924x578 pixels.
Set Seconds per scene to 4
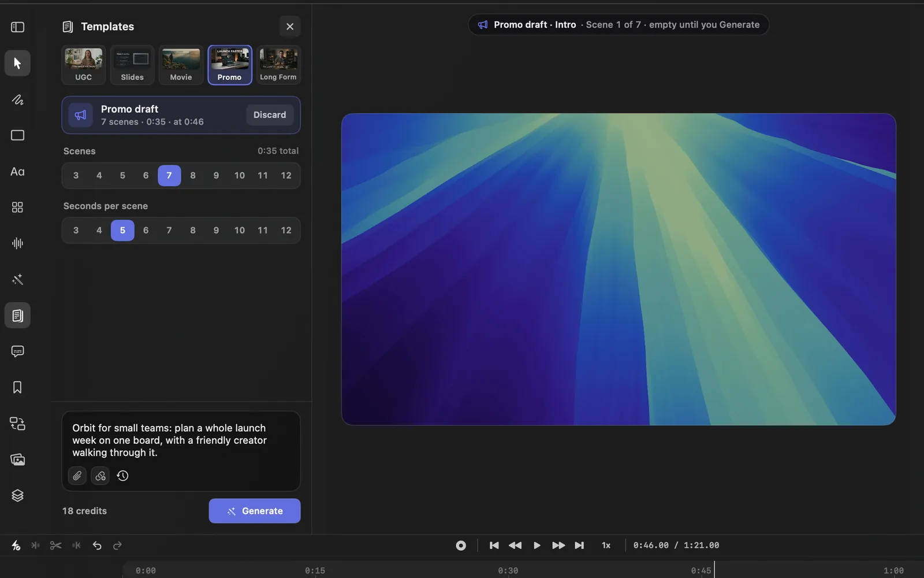99,231
